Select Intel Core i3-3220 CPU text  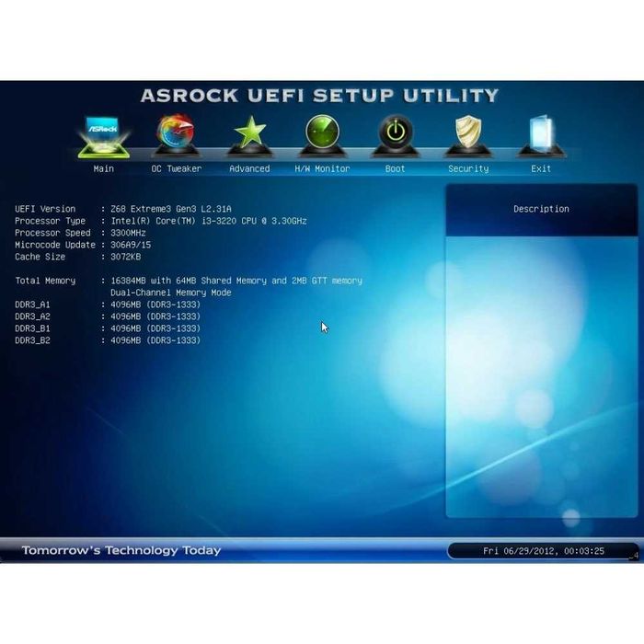pyautogui.click(x=209, y=221)
